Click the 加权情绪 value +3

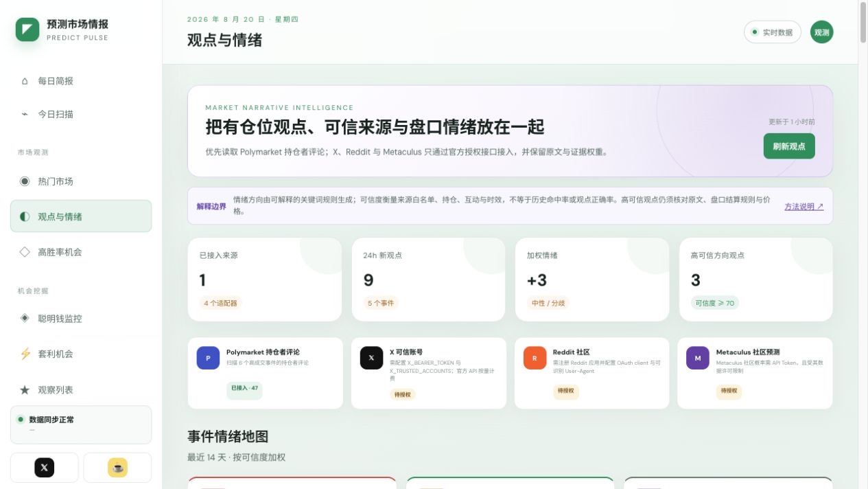537,280
